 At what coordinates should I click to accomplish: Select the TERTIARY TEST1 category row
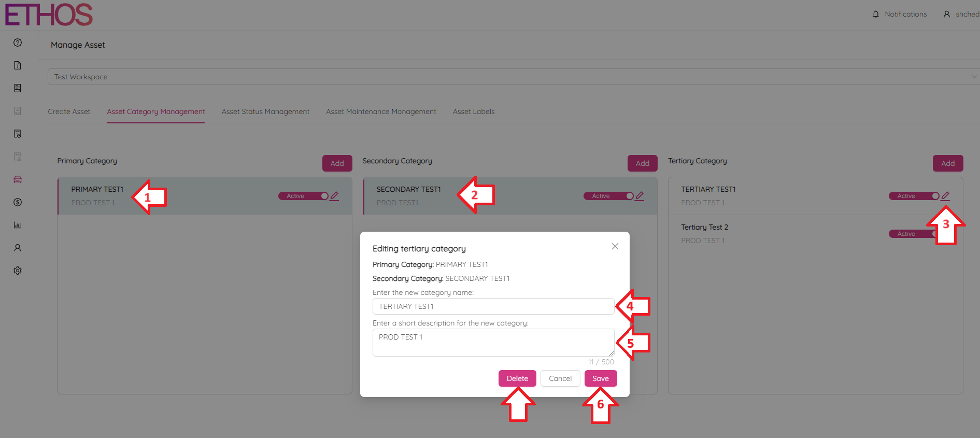[x=816, y=196]
